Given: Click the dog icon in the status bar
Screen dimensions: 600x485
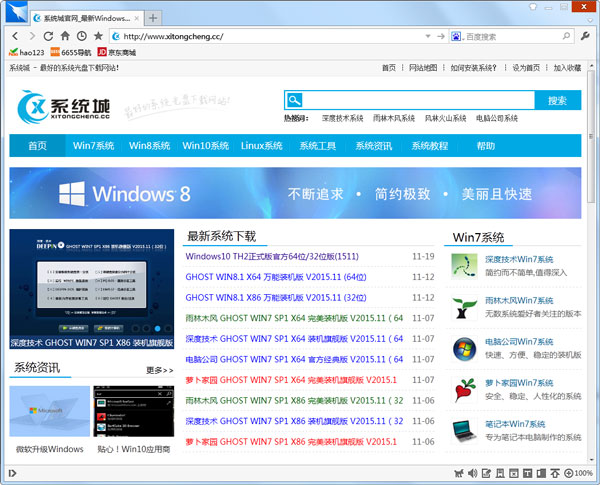Looking at the screenshot, I should pyautogui.click(x=458, y=474).
